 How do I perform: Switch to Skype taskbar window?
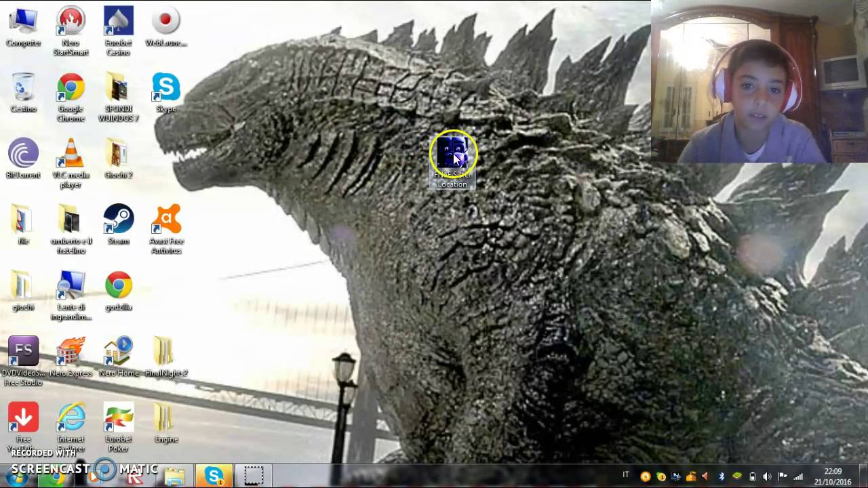[214, 476]
